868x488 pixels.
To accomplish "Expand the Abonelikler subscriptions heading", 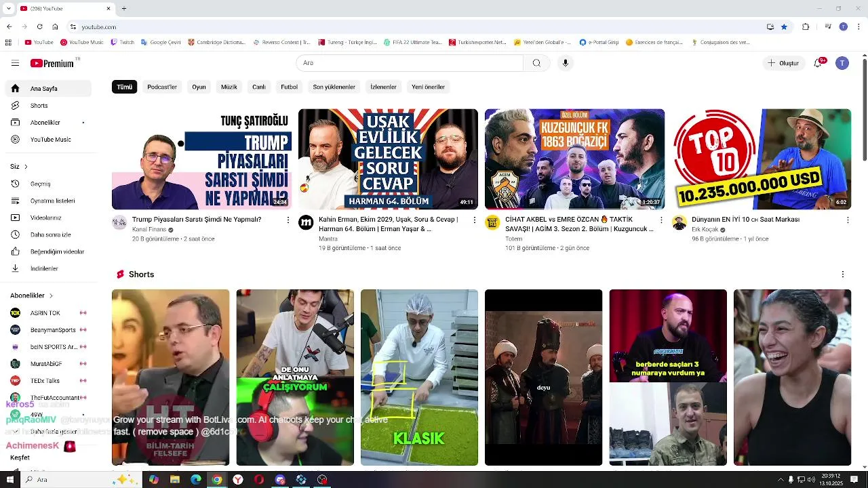I will tap(32, 296).
